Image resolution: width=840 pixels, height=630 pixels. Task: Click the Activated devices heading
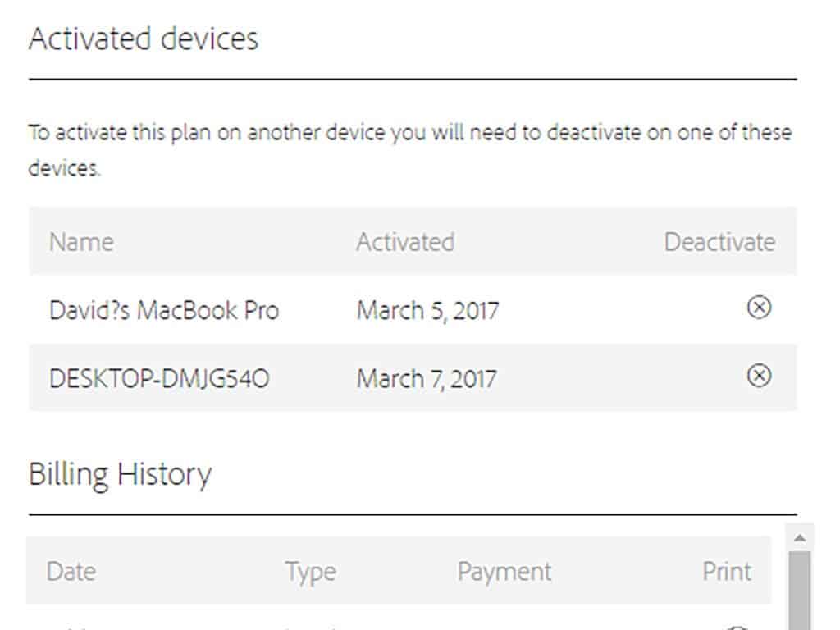pyautogui.click(x=143, y=39)
